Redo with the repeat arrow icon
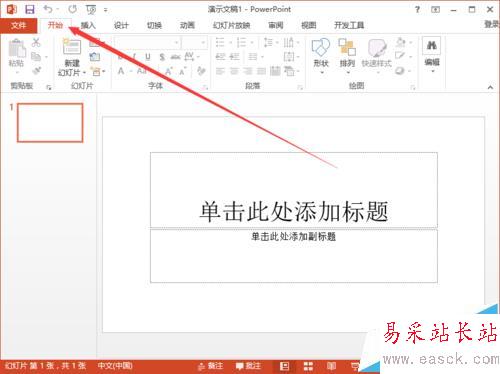Screen dimensions: 500x374 point(72,9)
